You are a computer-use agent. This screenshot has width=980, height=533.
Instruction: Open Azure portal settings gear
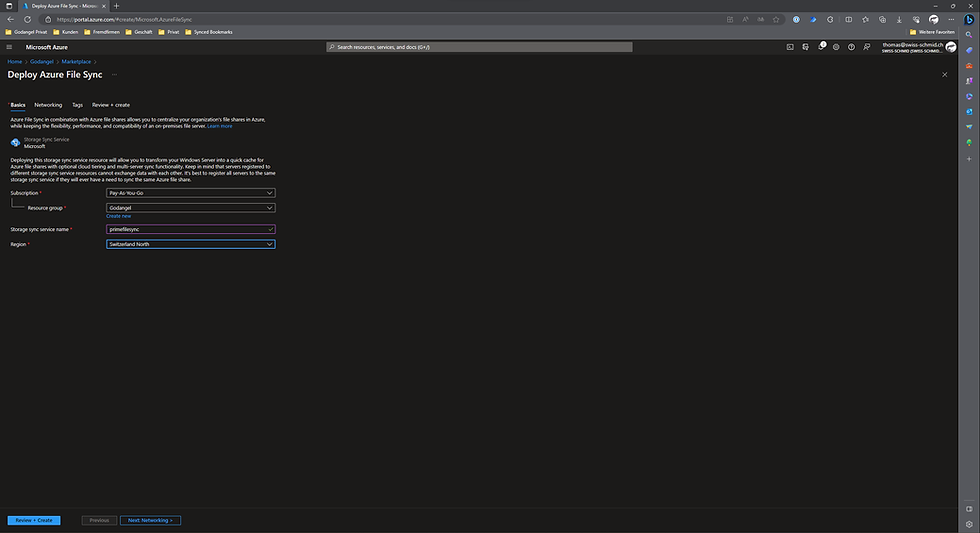click(836, 47)
